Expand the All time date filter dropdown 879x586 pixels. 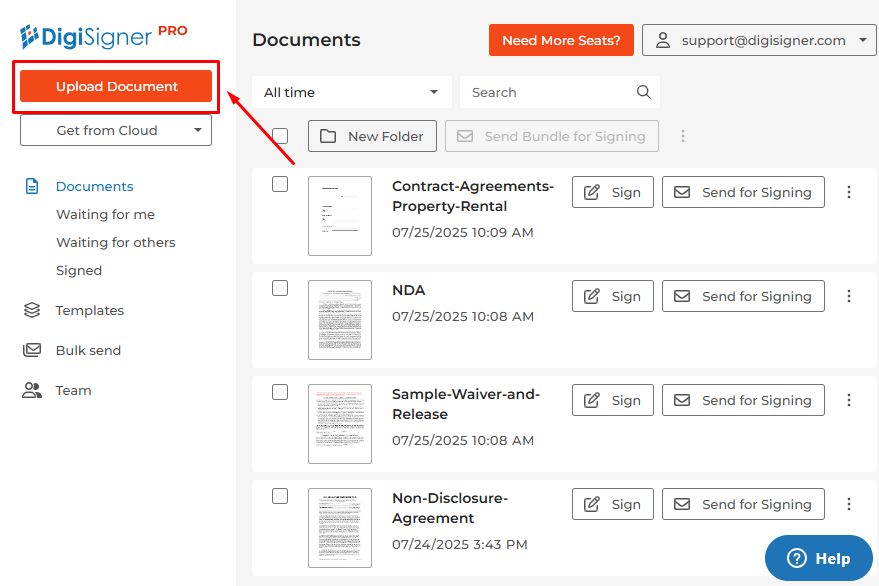351,92
